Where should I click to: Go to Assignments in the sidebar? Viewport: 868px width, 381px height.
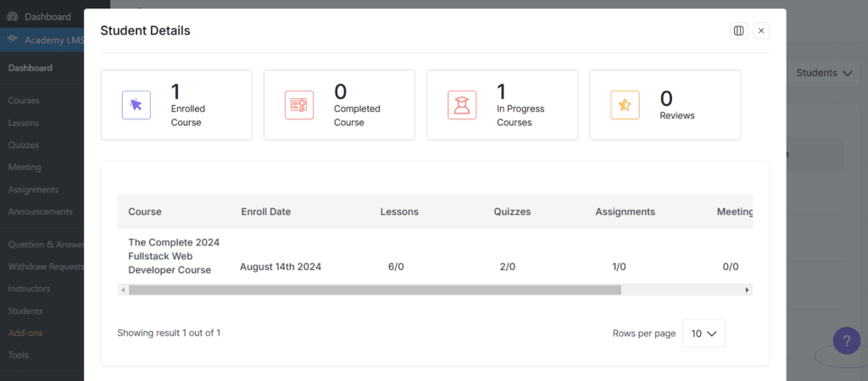coord(33,189)
